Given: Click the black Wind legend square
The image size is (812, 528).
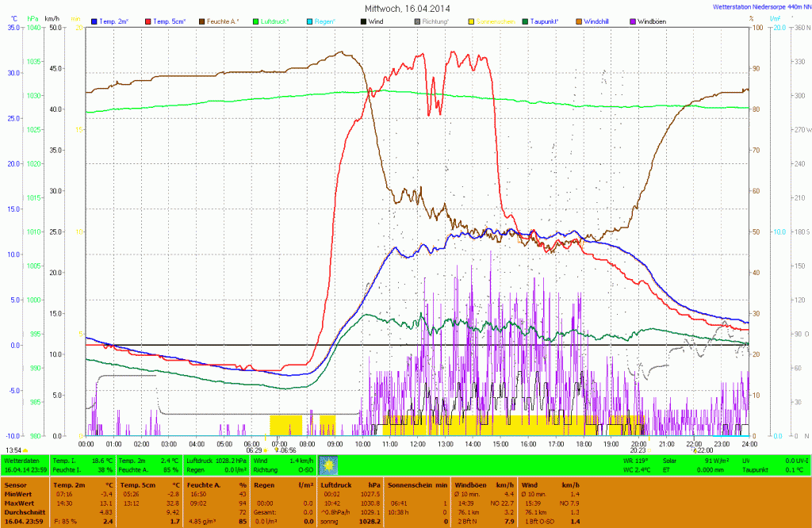Looking at the screenshot, I should [364, 20].
